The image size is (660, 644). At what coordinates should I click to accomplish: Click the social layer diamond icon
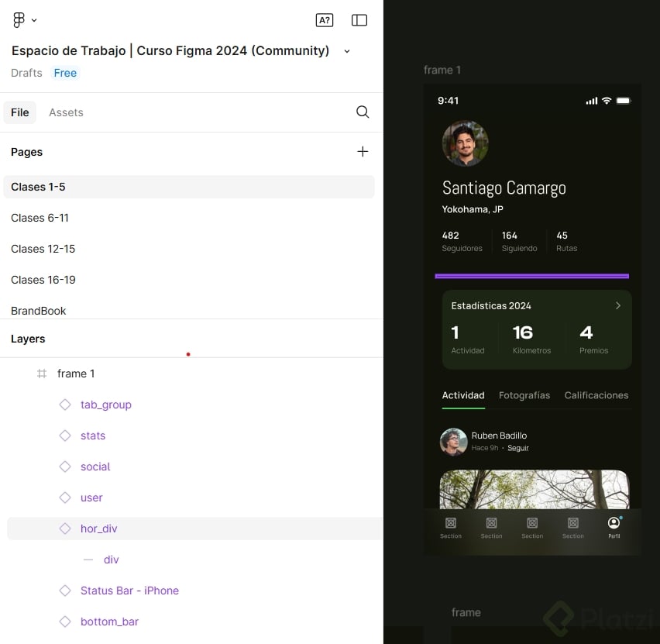pos(65,467)
